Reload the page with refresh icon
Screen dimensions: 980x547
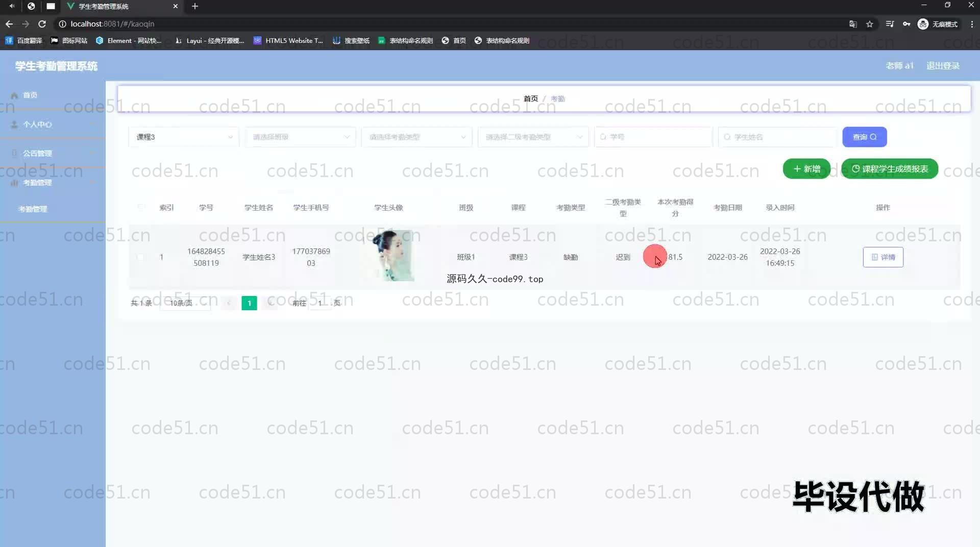(42, 24)
